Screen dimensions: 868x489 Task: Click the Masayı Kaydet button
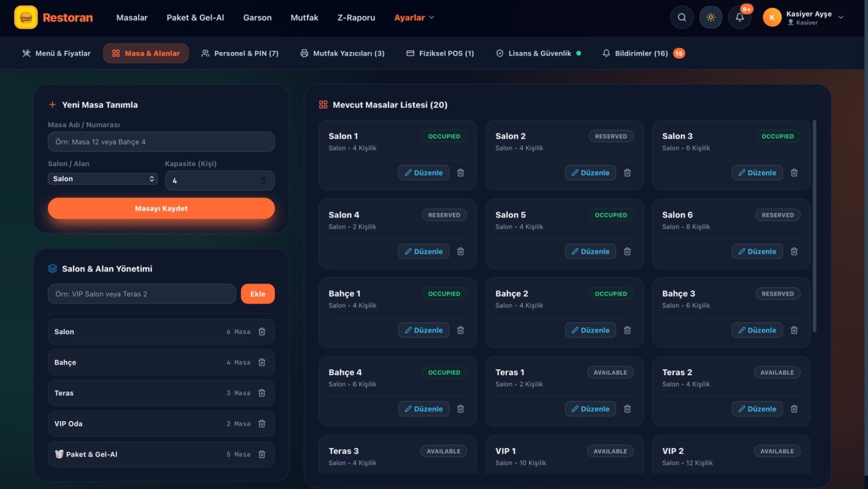pos(161,208)
